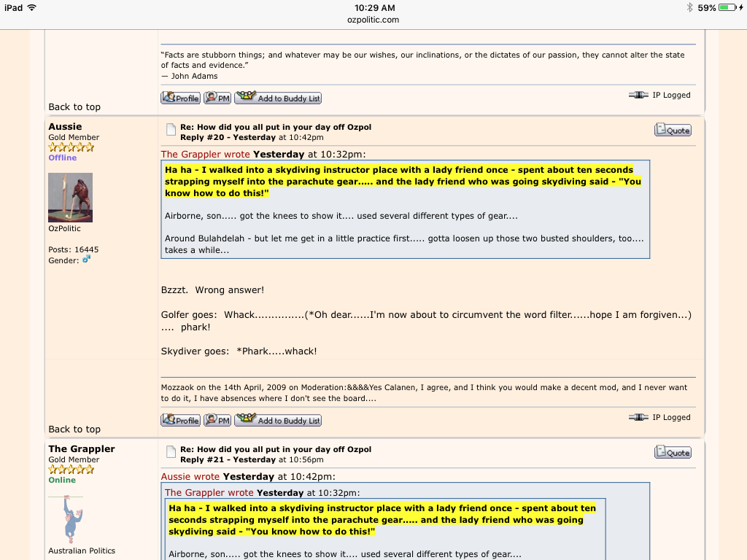Tap the ozpolitic.com address bar
The height and width of the screenshot is (560, 747).
pos(373,20)
